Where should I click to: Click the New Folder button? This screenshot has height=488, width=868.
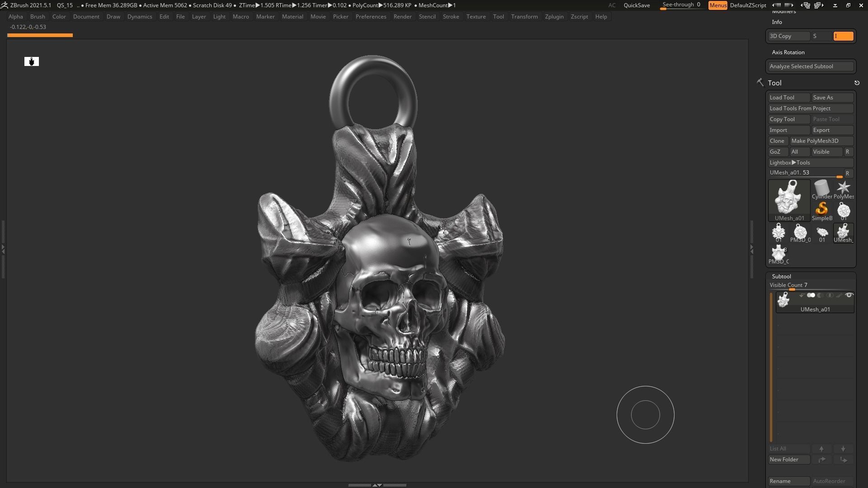click(789, 460)
